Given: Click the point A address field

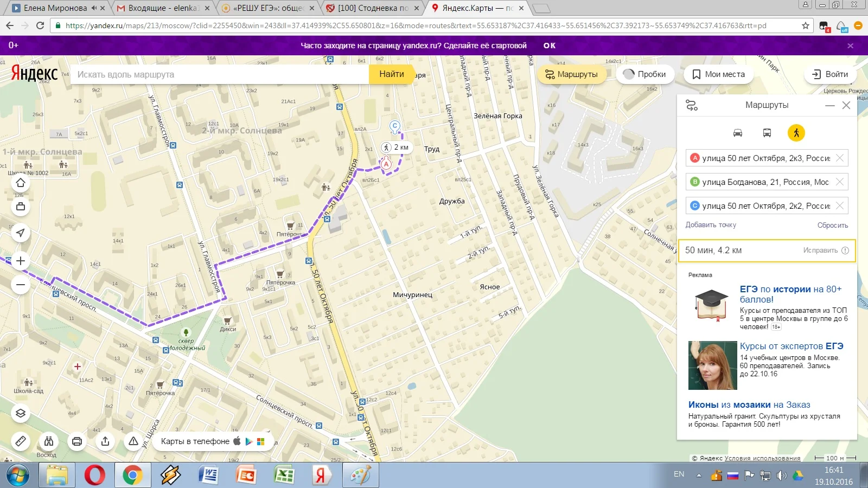Looking at the screenshot, I should tap(766, 158).
